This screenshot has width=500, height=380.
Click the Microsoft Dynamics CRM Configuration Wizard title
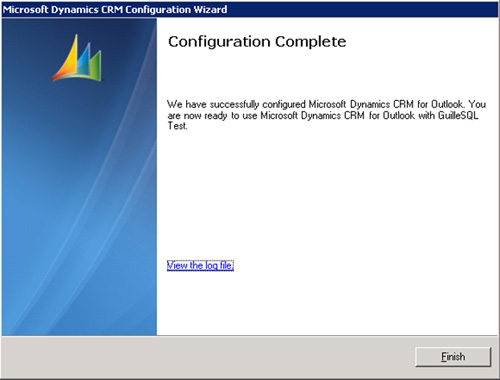[x=115, y=9]
